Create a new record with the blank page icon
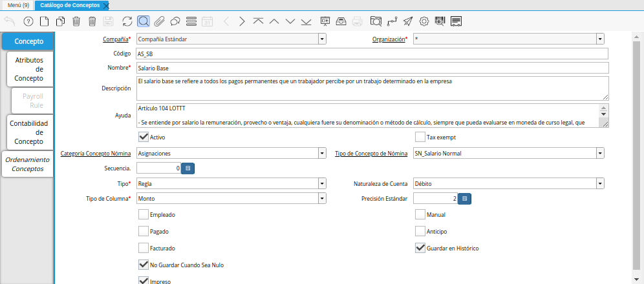Screen dimensions: 644x284 [x=44, y=21]
